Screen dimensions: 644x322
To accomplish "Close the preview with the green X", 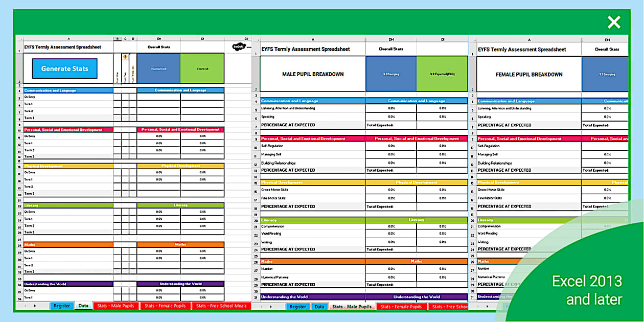I will pos(613,22).
